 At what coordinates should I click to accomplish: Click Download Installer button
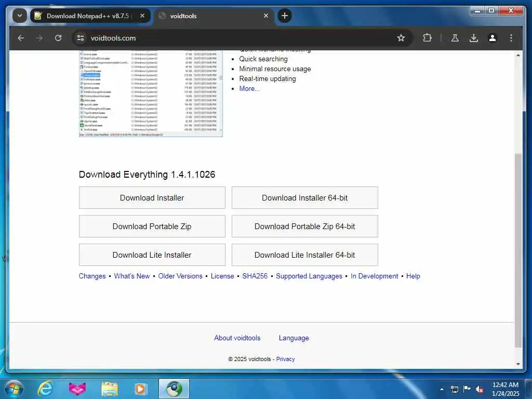152,198
